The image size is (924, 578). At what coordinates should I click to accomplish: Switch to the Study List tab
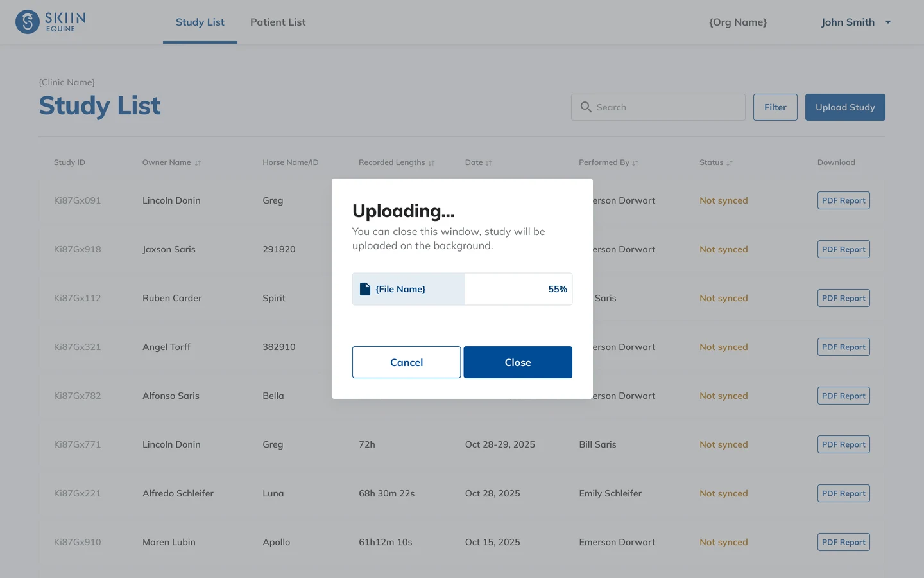click(x=200, y=22)
